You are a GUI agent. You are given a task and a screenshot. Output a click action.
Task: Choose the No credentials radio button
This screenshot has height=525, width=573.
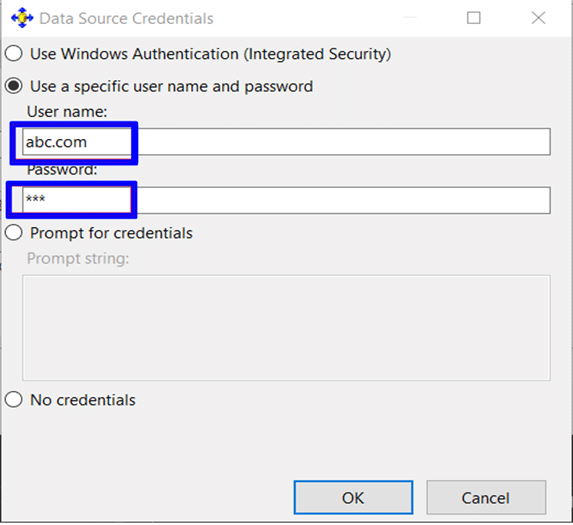(x=14, y=399)
